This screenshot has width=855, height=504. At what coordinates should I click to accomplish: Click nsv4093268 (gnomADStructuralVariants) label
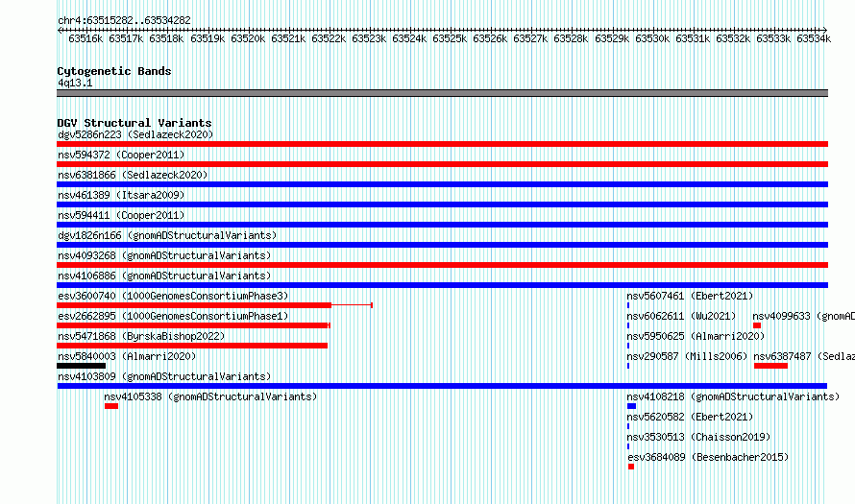[164, 255]
